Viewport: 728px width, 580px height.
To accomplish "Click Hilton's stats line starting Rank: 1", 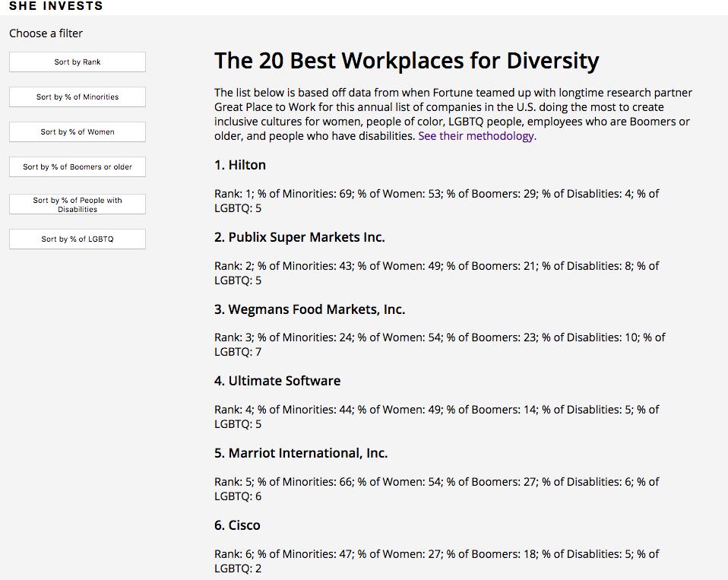I will tap(436, 201).
